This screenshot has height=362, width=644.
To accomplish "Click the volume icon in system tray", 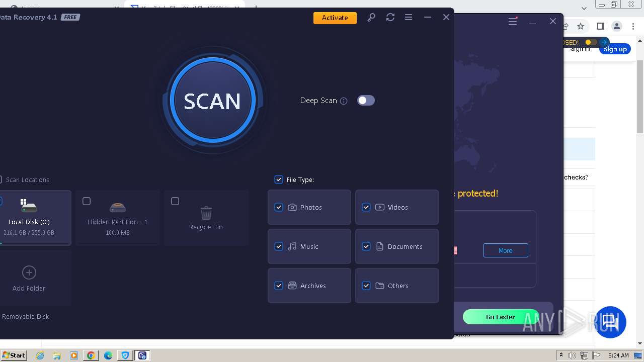I will (572, 355).
